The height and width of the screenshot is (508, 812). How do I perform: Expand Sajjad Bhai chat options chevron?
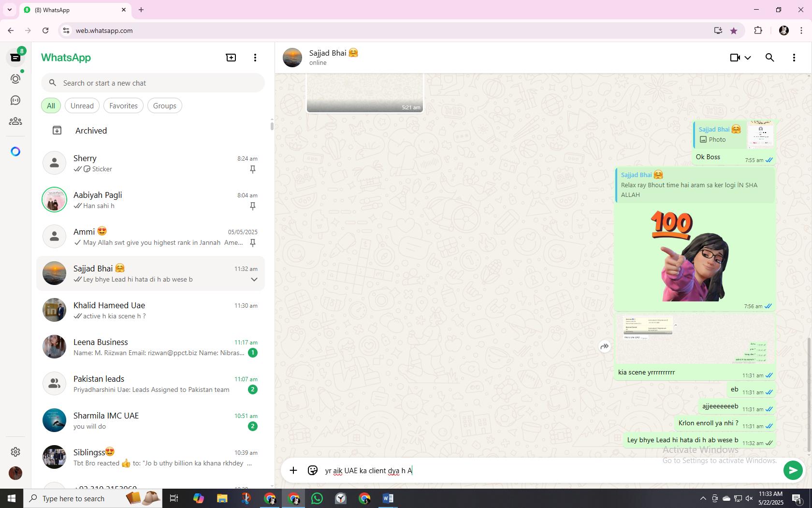coord(254,280)
